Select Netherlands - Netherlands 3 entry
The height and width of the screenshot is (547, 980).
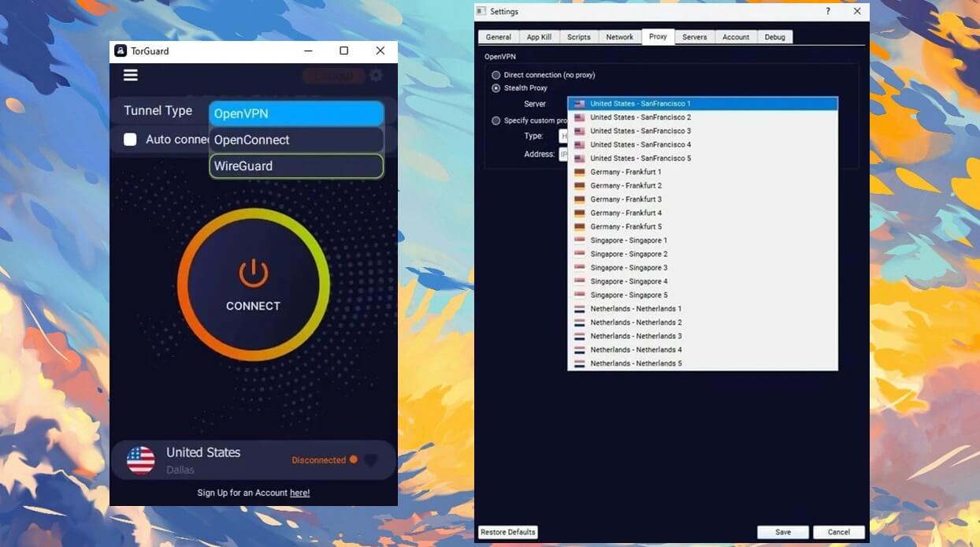[x=703, y=336]
